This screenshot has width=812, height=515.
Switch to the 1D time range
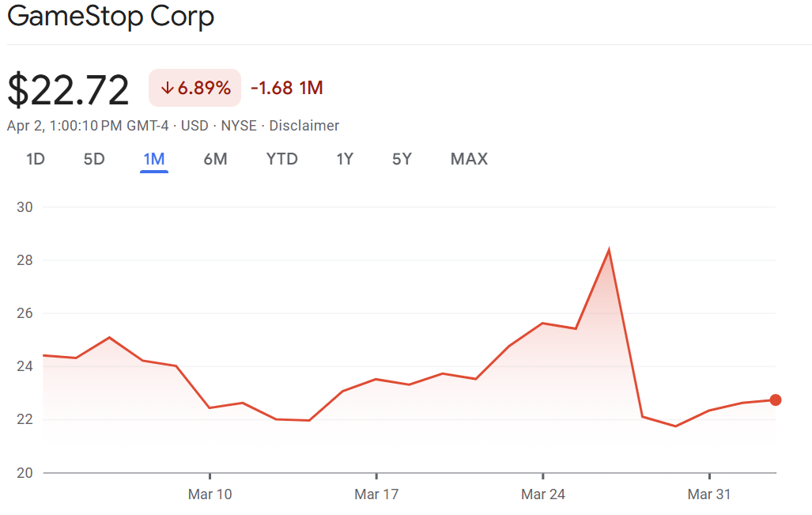36,159
